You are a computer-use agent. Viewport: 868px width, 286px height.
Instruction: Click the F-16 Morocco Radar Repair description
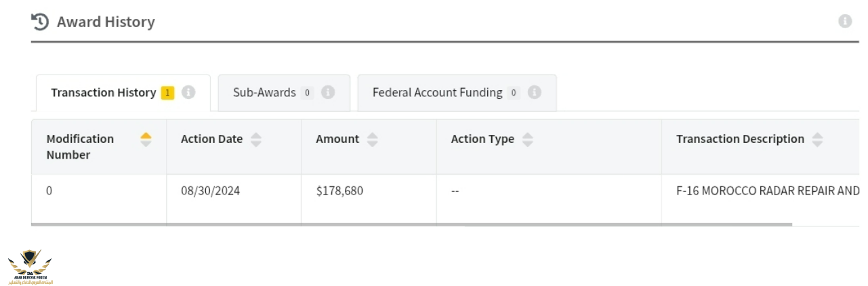coord(767,191)
